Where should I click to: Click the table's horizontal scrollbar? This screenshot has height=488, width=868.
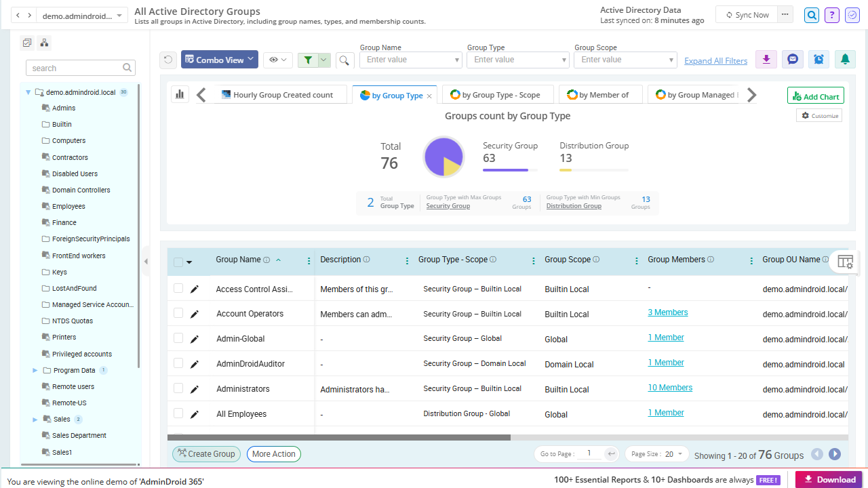point(339,438)
